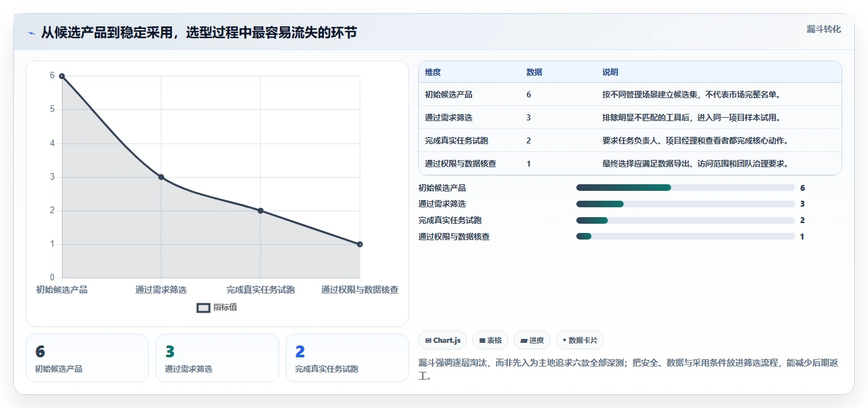The height and width of the screenshot is (408, 868).
Task: Click the lightning icon beside the title
Action: coord(31,33)
